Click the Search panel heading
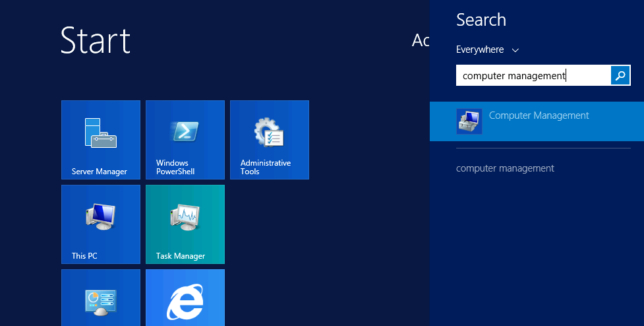 point(481,20)
